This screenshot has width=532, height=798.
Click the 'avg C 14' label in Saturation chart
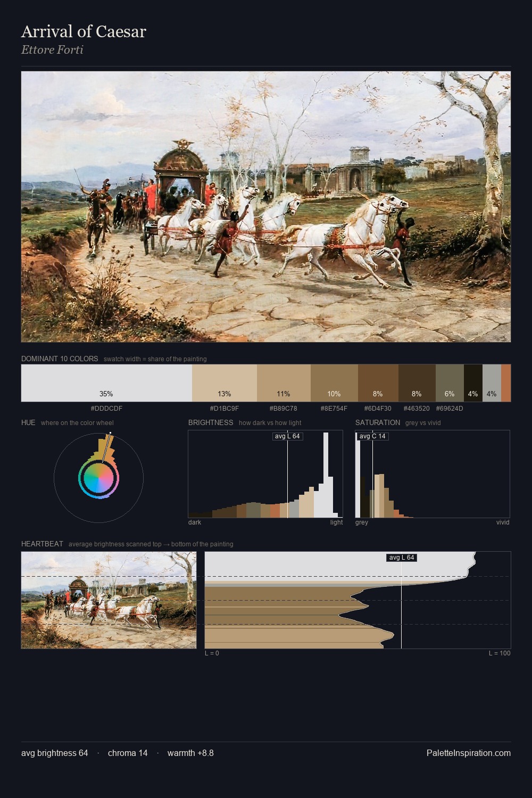coord(372,436)
